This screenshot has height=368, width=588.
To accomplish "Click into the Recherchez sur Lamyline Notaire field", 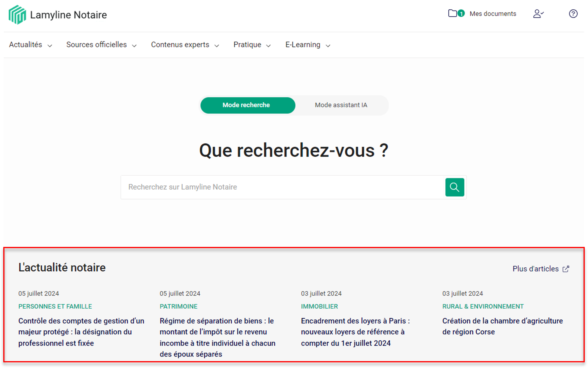I will point(283,187).
